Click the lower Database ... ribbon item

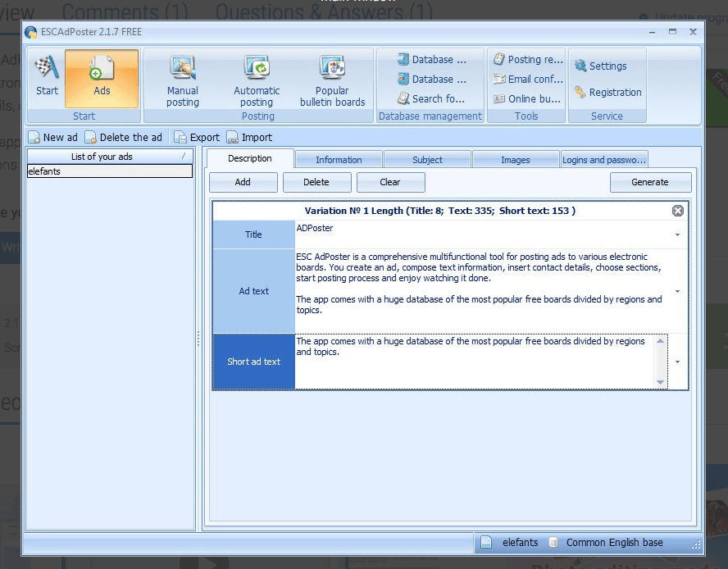tap(432, 79)
